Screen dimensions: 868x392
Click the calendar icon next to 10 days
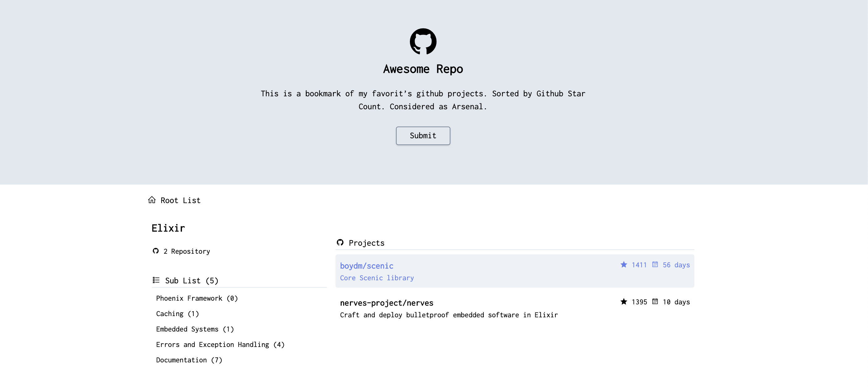pos(655,302)
